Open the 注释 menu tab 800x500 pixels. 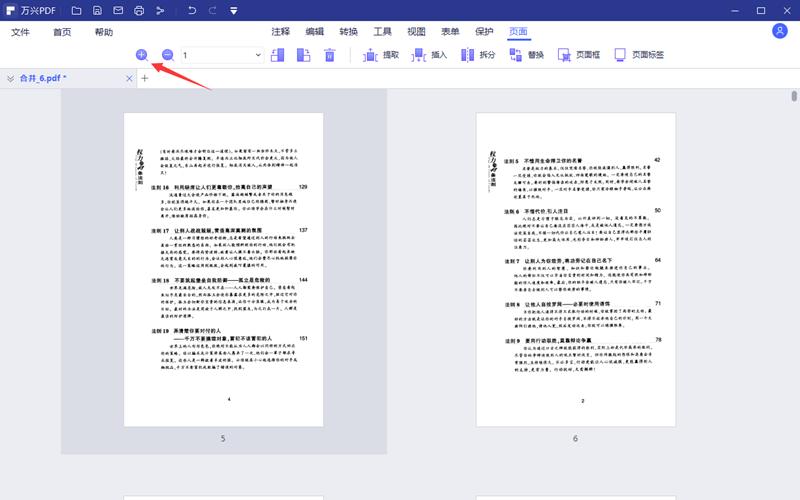[281, 32]
